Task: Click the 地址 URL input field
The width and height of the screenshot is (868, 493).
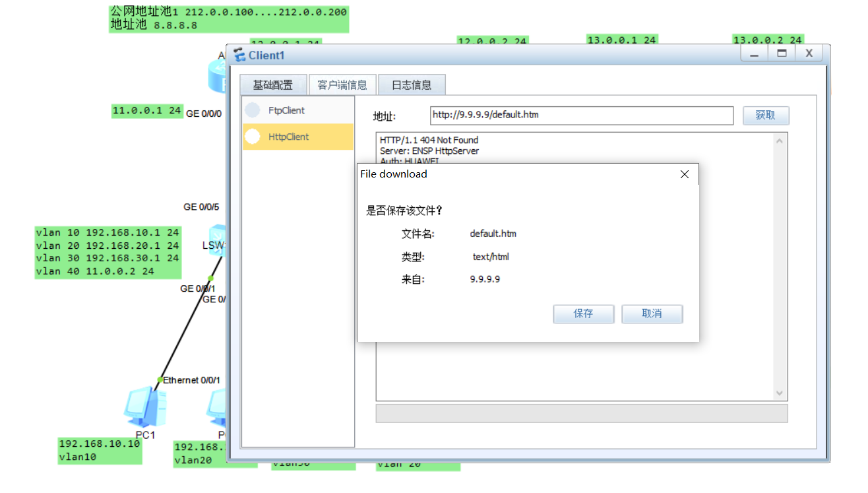Action: click(x=581, y=115)
